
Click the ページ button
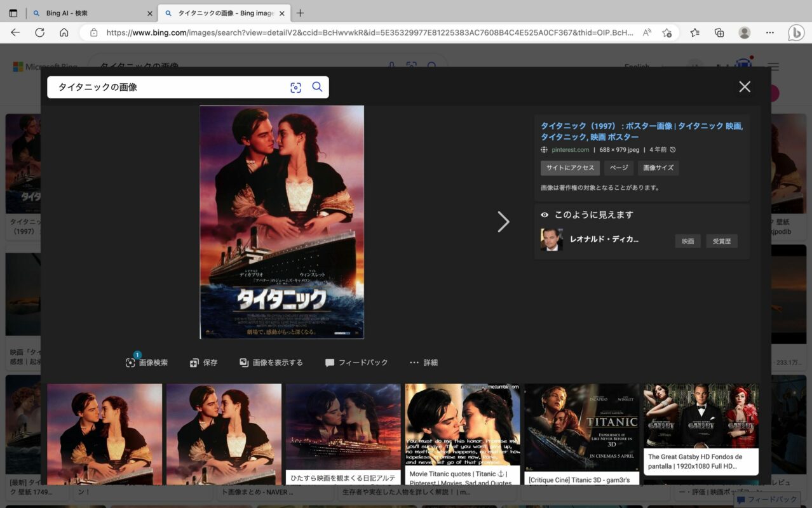click(x=618, y=168)
